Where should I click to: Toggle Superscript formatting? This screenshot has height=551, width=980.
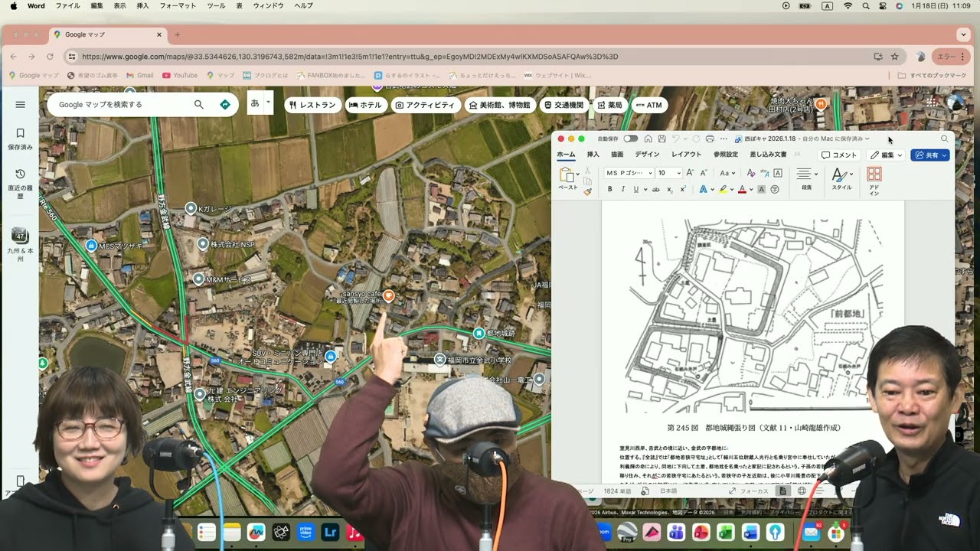(683, 189)
